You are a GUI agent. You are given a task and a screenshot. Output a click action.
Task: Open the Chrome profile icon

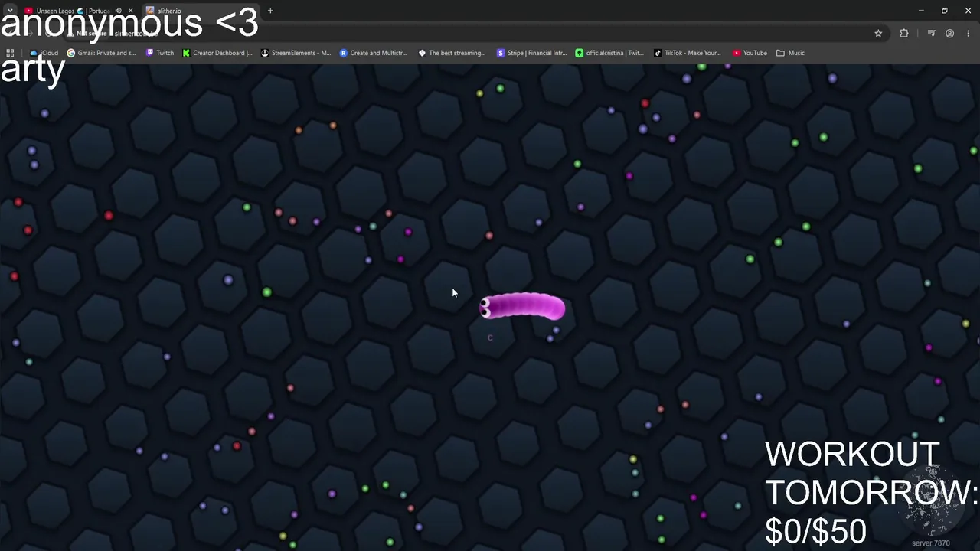coord(950,34)
